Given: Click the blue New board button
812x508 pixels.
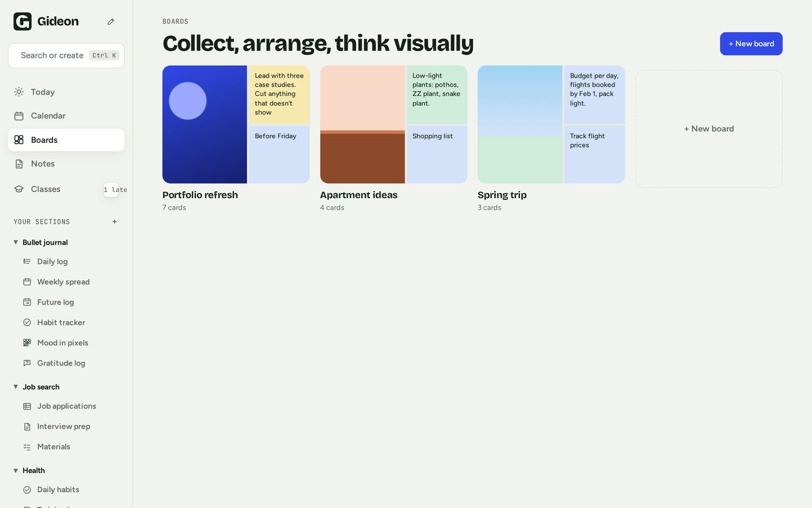Looking at the screenshot, I should pyautogui.click(x=751, y=44).
